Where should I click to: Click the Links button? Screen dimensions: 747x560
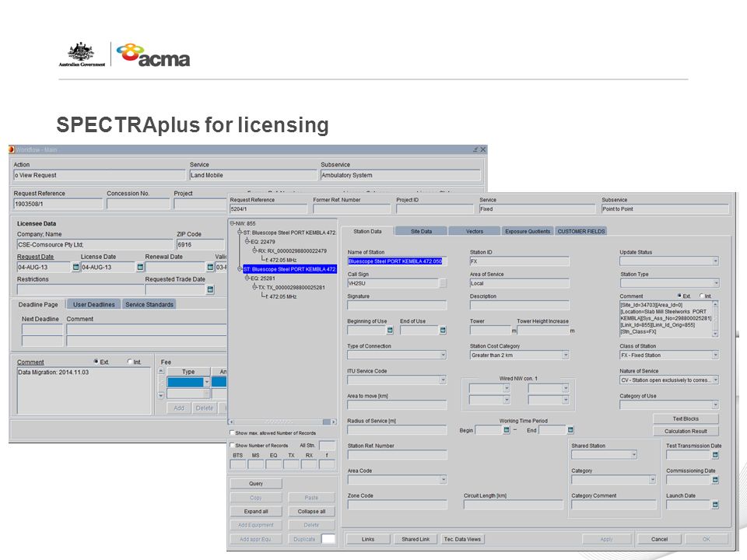coord(368,539)
